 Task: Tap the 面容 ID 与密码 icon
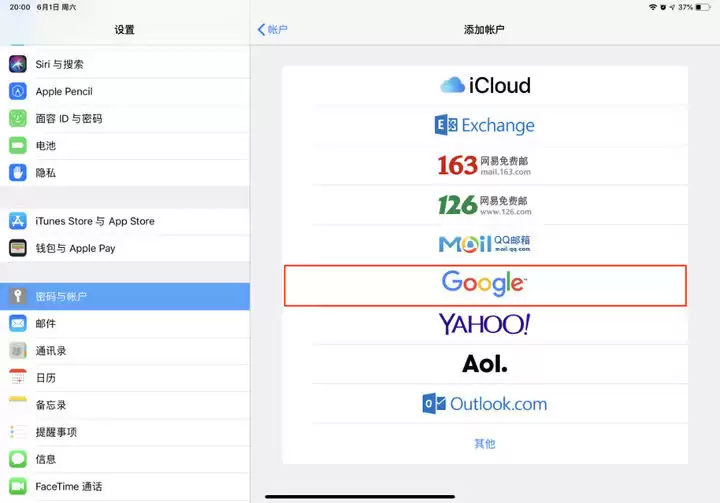[x=17, y=118]
